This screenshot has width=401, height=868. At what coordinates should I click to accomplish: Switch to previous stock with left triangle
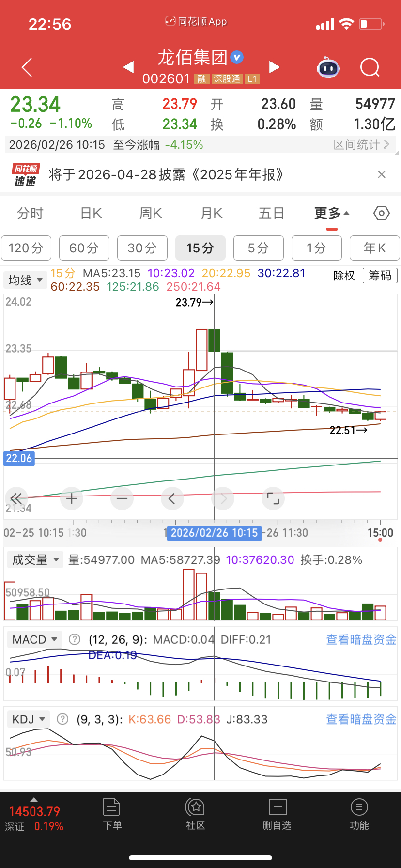(x=128, y=67)
